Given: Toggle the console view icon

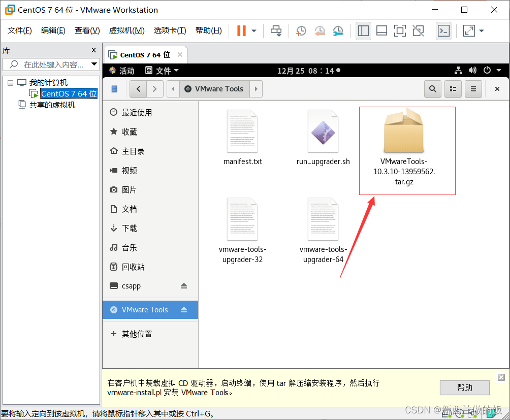Looking at the screenshot, I should 443,31.
